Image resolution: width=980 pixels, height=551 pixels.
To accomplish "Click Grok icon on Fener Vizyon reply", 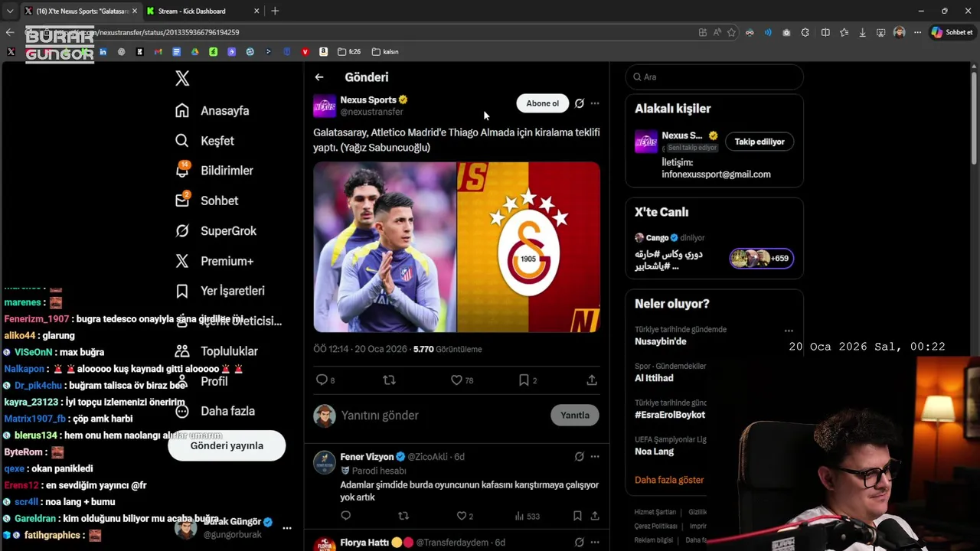I will tap(580, 457).
